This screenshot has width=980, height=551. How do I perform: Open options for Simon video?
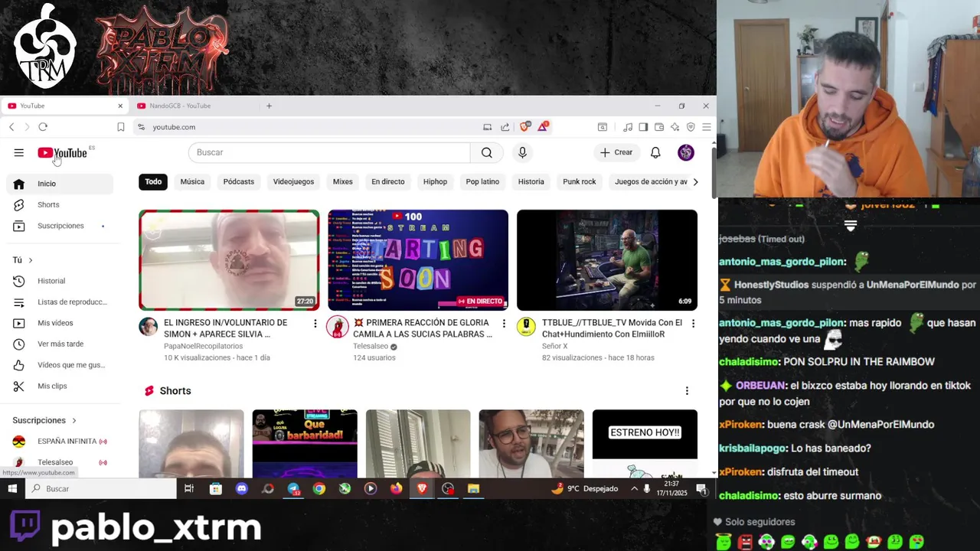pyautogui.click(x=315, y=324)
